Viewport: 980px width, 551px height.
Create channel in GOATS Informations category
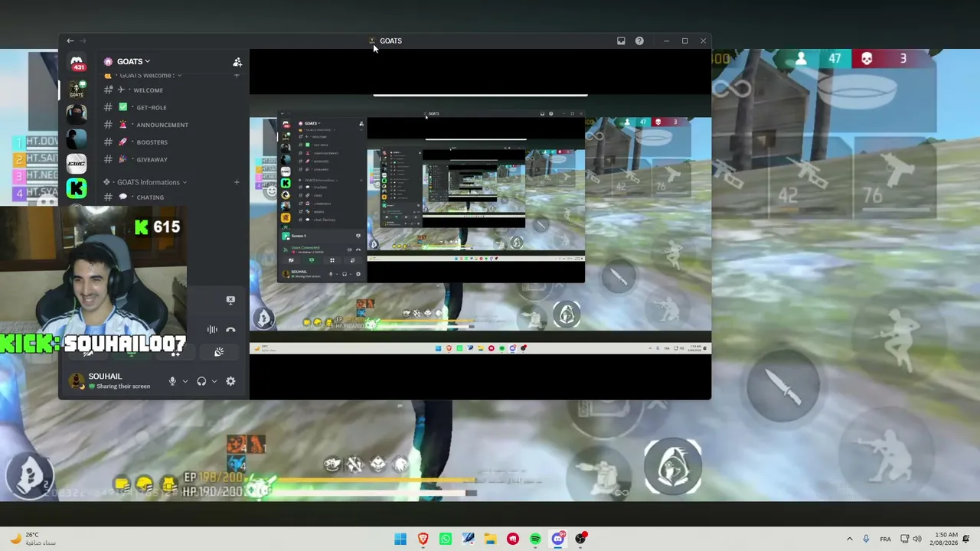click(237, 182)
